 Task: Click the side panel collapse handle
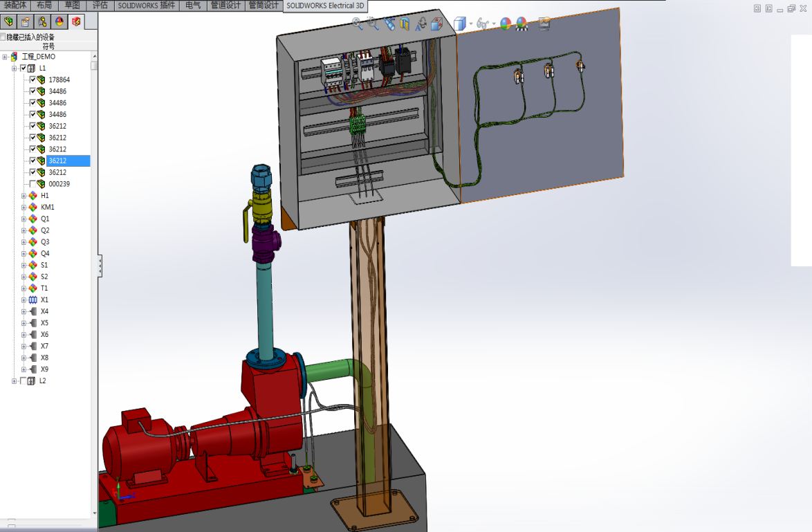(x=100, y=266)
